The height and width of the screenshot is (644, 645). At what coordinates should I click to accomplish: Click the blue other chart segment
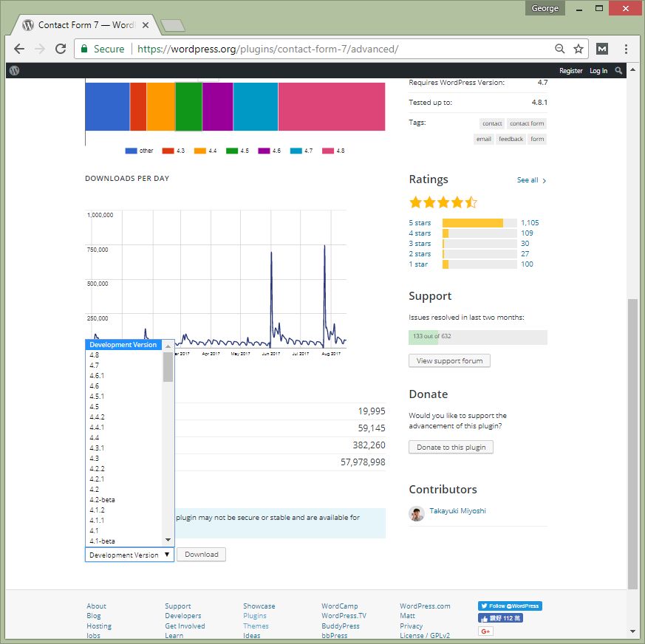point(107,106)
